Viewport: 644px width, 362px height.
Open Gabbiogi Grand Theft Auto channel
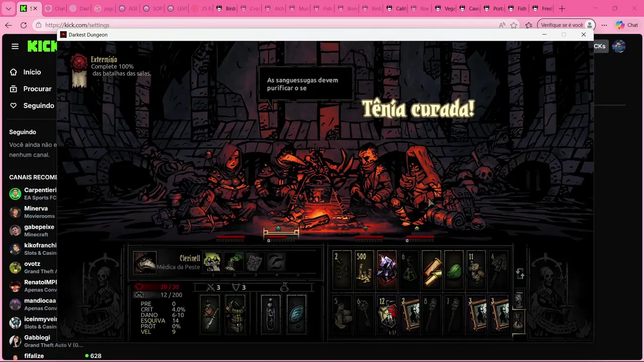tap(46, 341)
